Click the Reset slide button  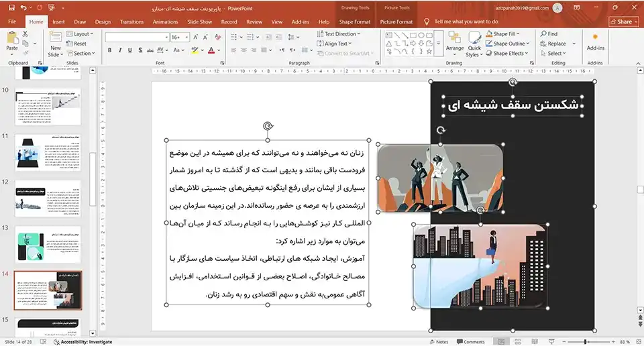76,44
